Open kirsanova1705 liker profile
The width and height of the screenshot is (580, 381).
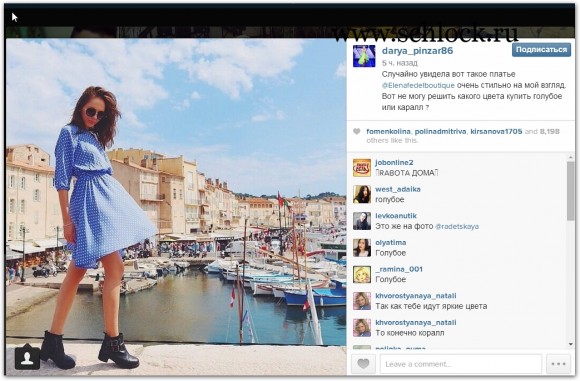point(496,131)
